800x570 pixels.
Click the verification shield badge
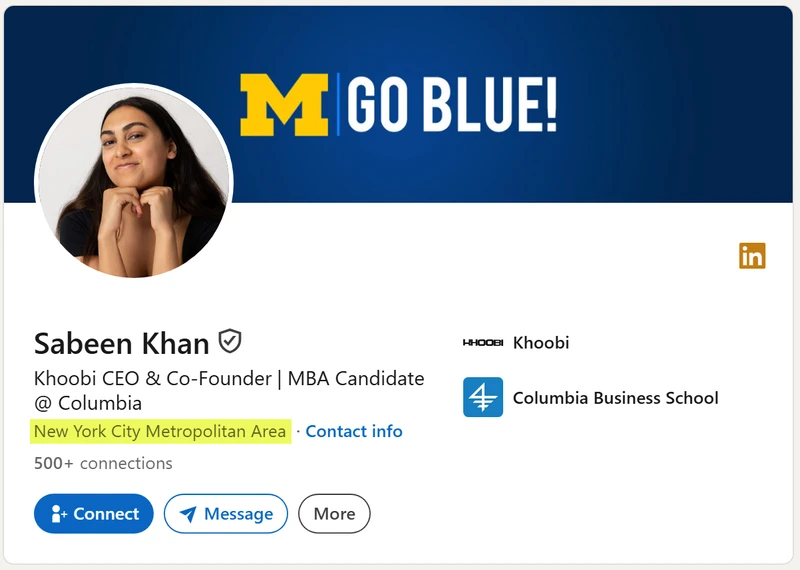click(230, 341)
